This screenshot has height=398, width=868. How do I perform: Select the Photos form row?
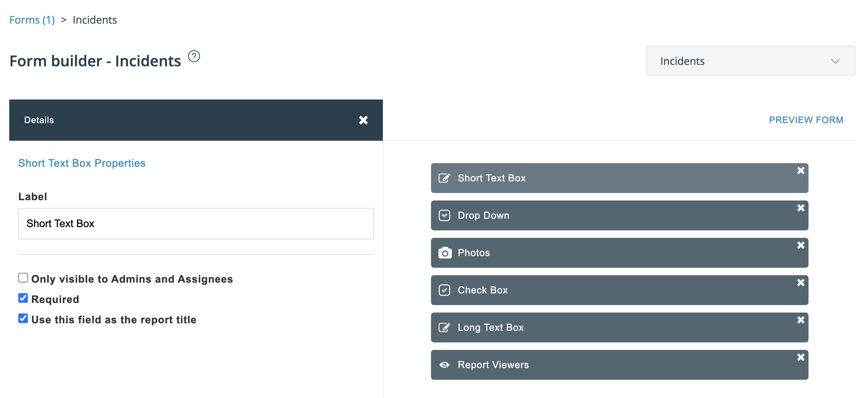[619, 253]
